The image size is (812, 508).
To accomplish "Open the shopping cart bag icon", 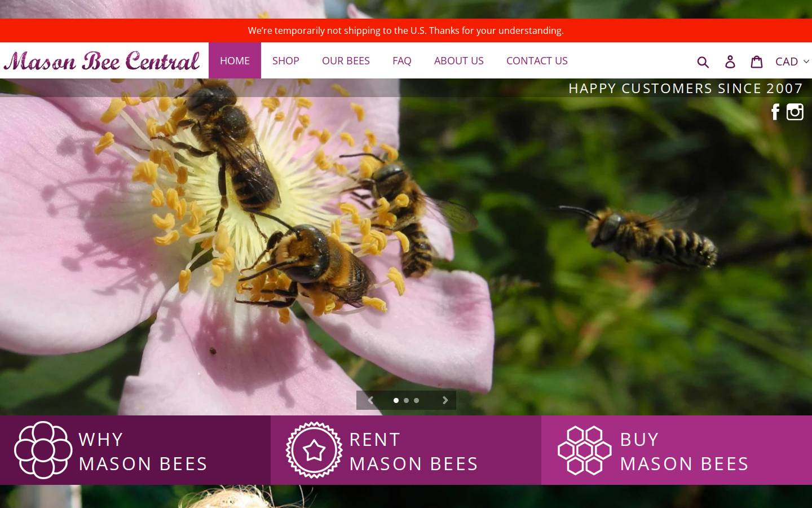I will (757, 61).
